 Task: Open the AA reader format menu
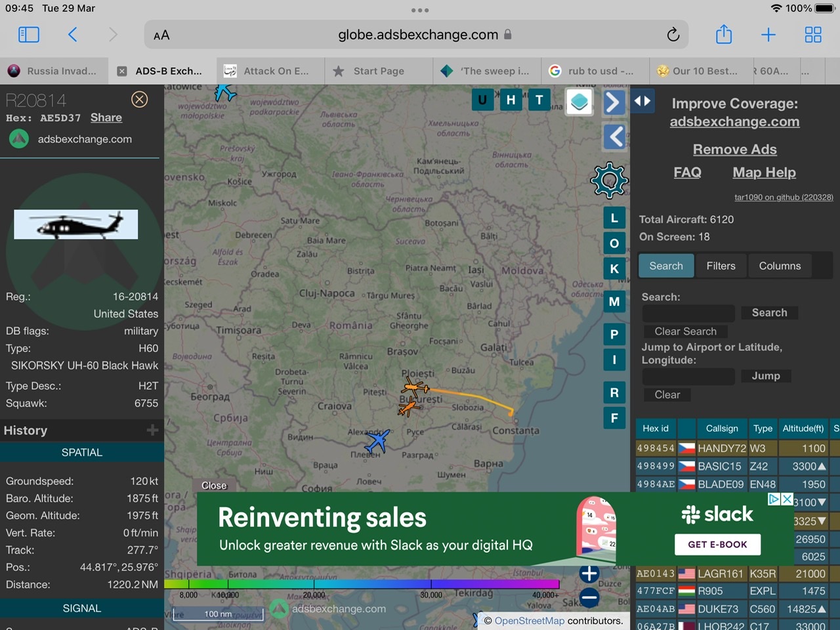point(161,35)
